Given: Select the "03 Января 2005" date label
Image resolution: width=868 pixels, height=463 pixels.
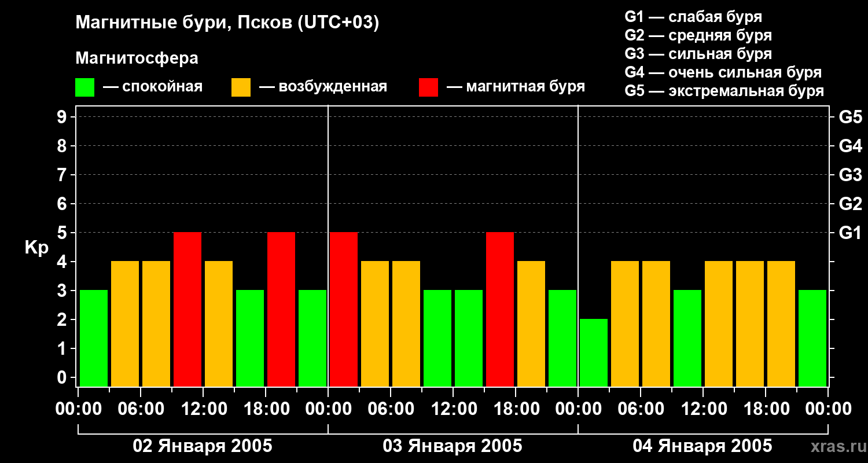Looking at the screenshot, I should tap(453, 446).
